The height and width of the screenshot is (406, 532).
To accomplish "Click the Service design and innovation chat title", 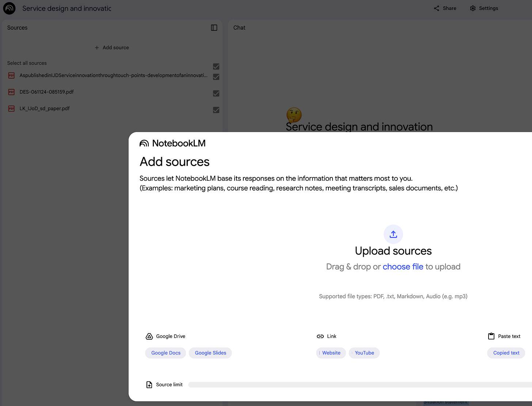I will (359, 127).
